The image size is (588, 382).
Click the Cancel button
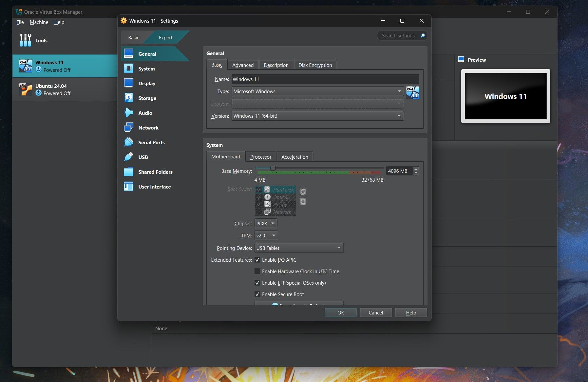(376, 312)
